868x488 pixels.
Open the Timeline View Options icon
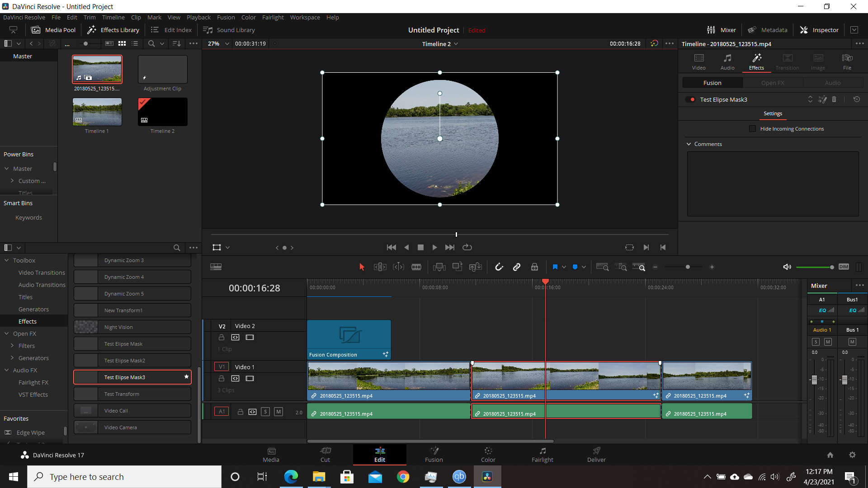click(216, 267)
